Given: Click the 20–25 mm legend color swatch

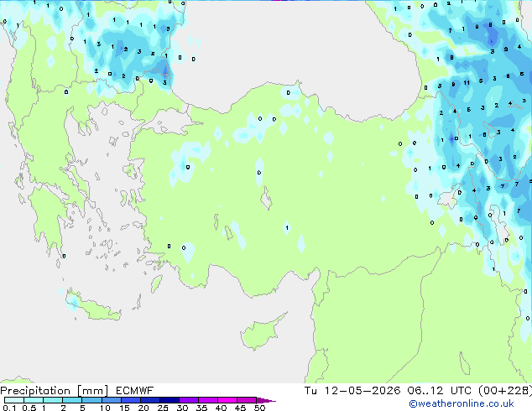Looking at the screenshot, I should click(x=150, y=400).
